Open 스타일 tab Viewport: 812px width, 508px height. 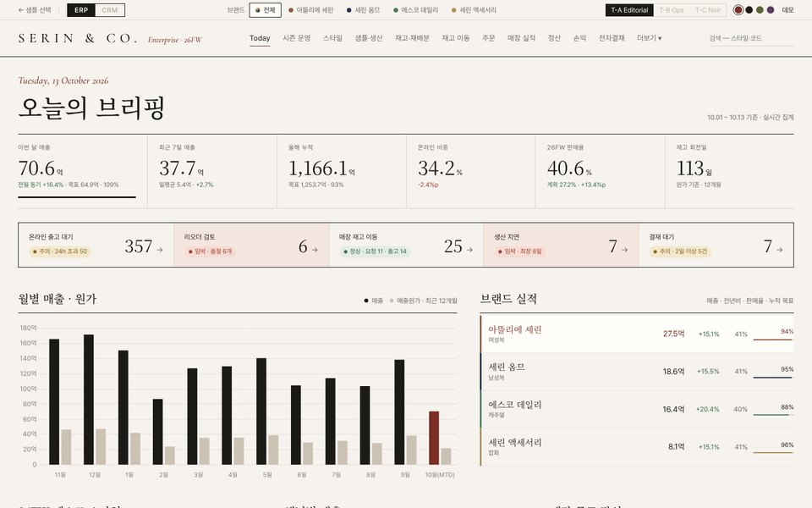pyautogui.click(x=332, y=38)
